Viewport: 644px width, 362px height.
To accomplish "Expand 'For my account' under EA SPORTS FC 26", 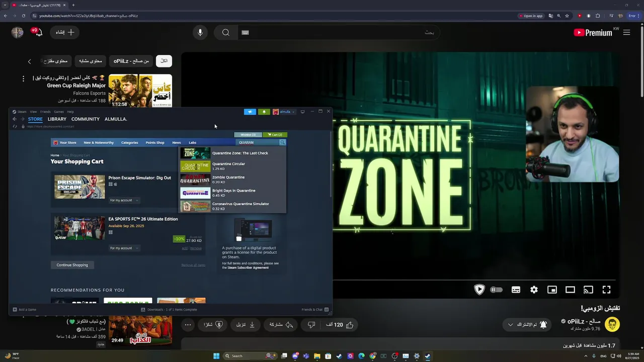I will (x=124, y=248).
